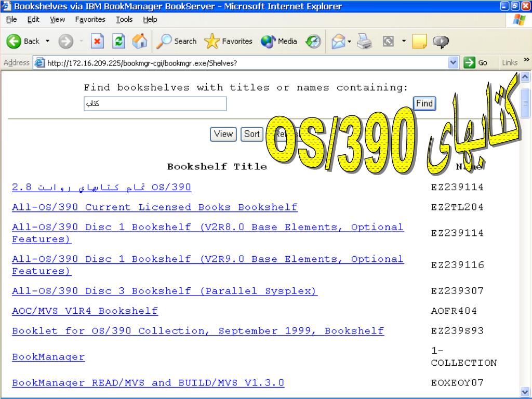The image size is (532, 399).
Task: Click the Refresh page icon
Action: point(119,42)
